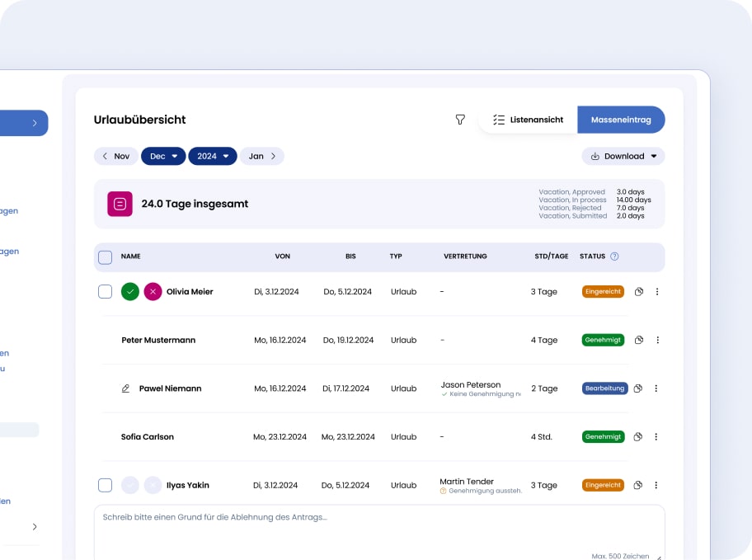Select Ilyas Yakin row checkbox
The height and width of the screenshot is (560, 752).
[x=105, y=485]
